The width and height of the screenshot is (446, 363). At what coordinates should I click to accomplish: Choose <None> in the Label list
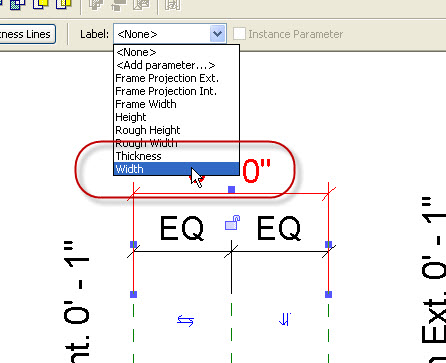[176, 52]
